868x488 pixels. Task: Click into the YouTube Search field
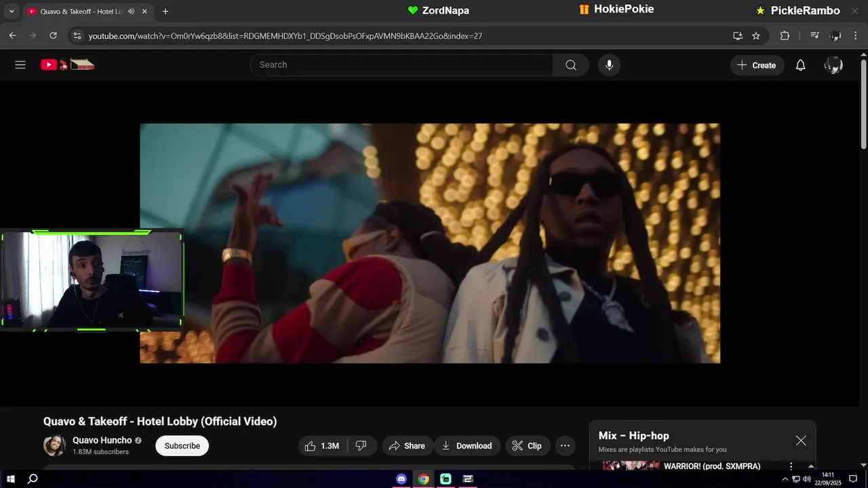tap(401, 65)
